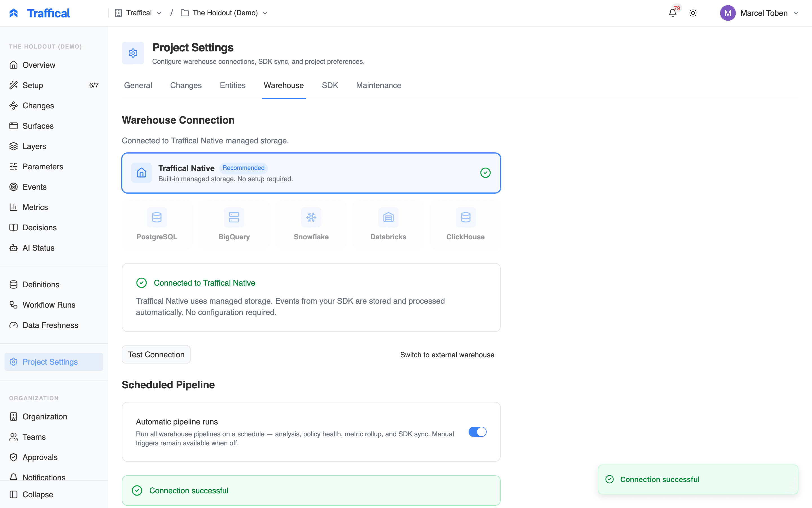This screenshot has height=508, width=812.
Task: Open the notifications bell
Action: tap(672, 13)
